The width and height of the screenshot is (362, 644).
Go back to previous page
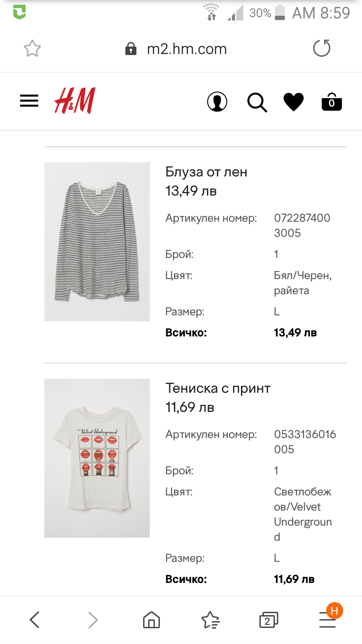point(35,620)
